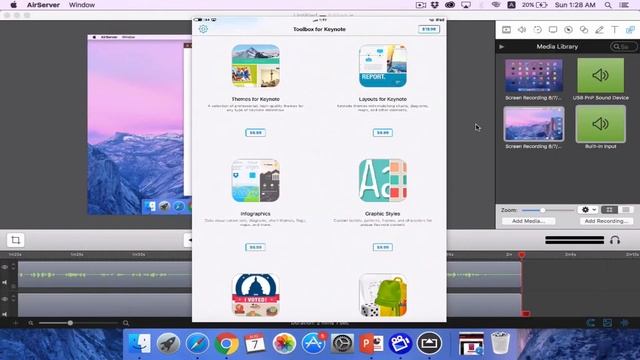Open the settings gear in Toolbox for Keynote
This screenshot has height=360, width=640.
pos(203,29)
